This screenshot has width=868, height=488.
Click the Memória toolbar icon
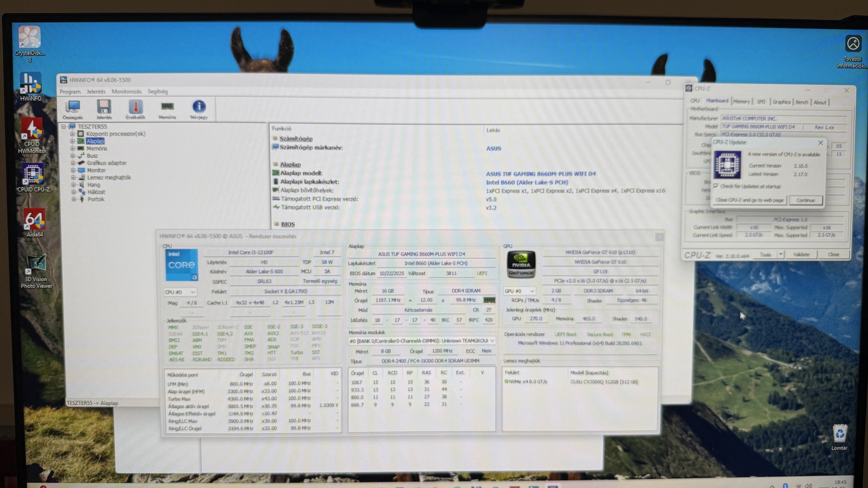(167, 108)
